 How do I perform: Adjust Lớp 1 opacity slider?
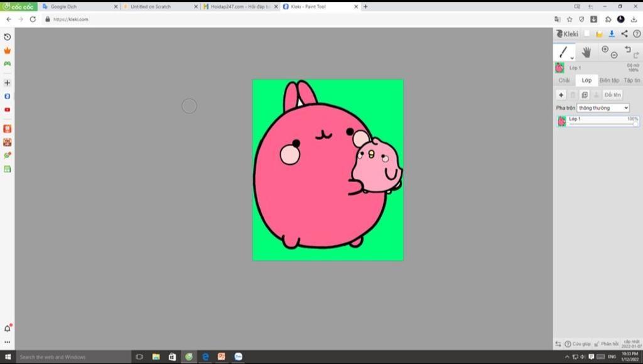point(603,124)
